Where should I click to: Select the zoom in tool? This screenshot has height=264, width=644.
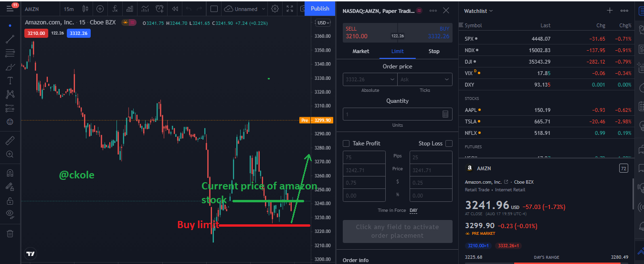(x=10, y=154)
